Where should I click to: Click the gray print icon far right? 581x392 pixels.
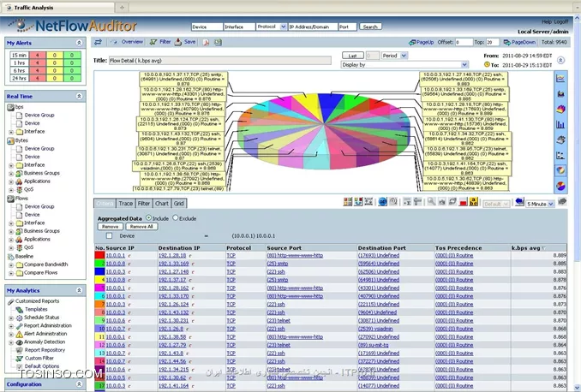(562, 202)
